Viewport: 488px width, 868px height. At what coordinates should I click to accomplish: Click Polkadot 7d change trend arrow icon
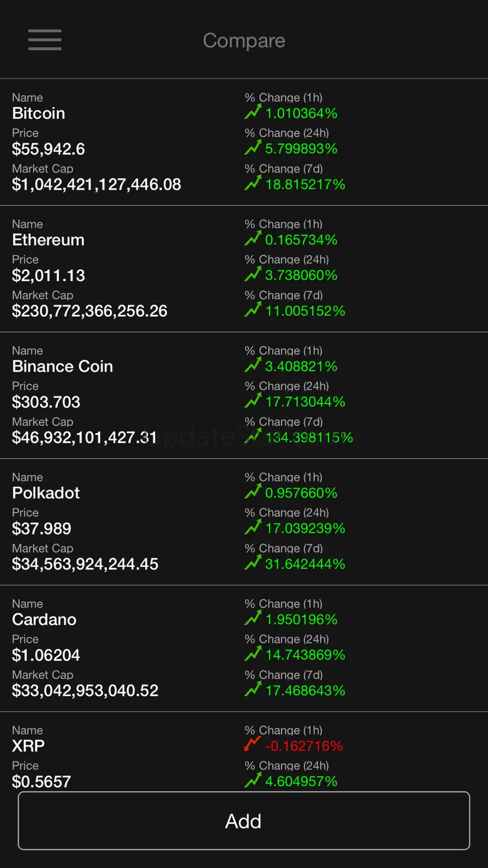(x=253, y=563)
